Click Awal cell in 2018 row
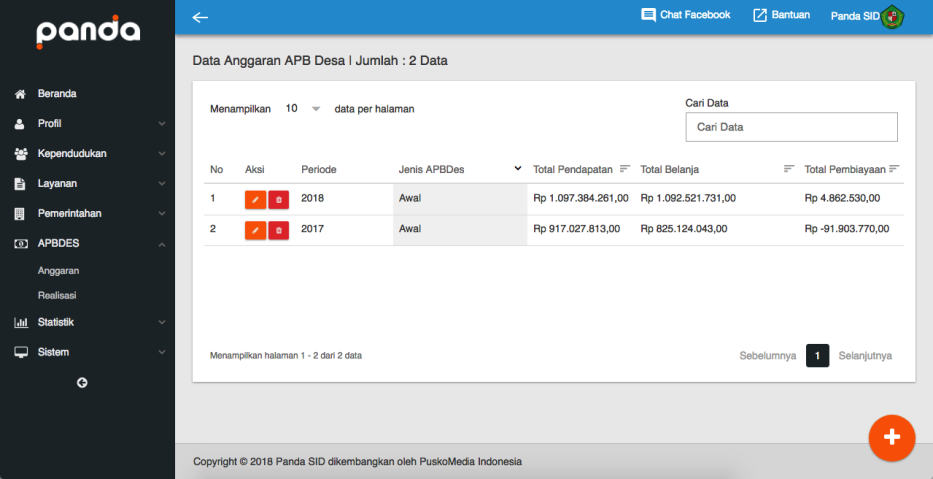The image size is (933, 479). tap(460, 199)
